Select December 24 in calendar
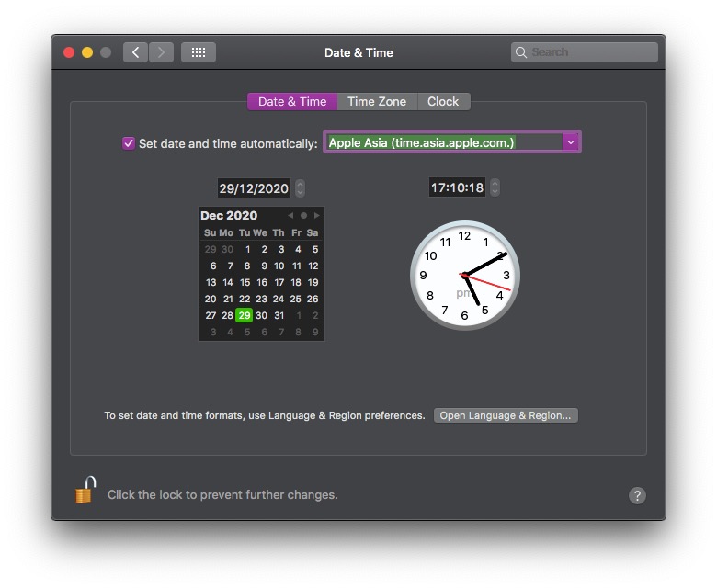Viewport: 717px width, 588px height. coord(278,299)
